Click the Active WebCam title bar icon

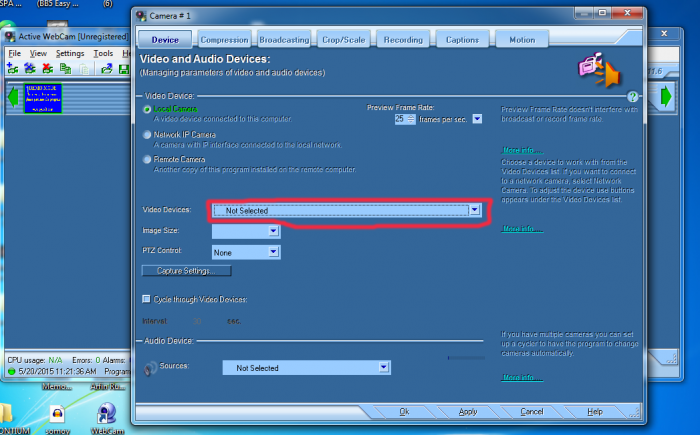coord(10,37)
